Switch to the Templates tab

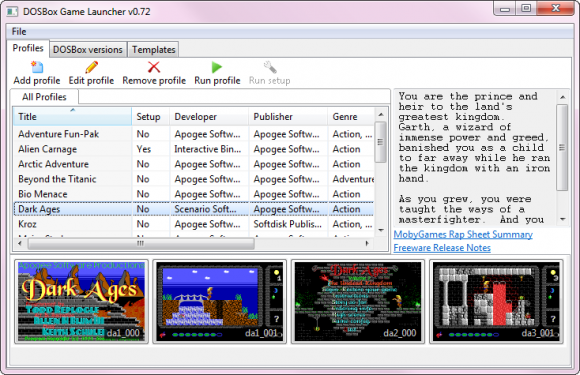pyautogui.click(x=154, y=50)
